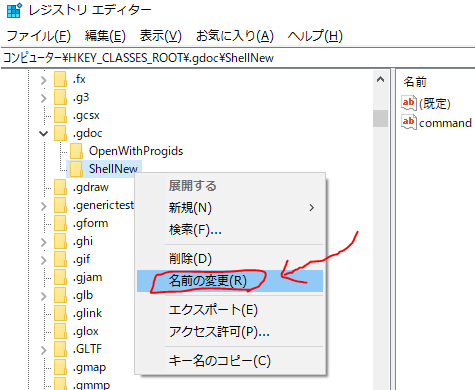Expand the .ghi key
The width and height of the screenshot is (475, 390).
44,242
